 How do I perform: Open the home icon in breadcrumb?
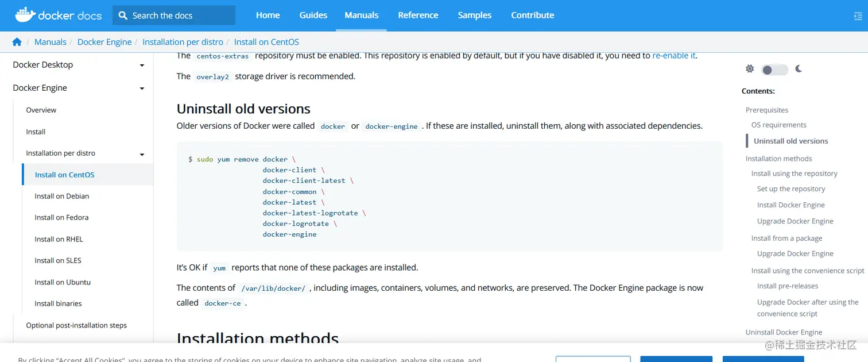17,42
